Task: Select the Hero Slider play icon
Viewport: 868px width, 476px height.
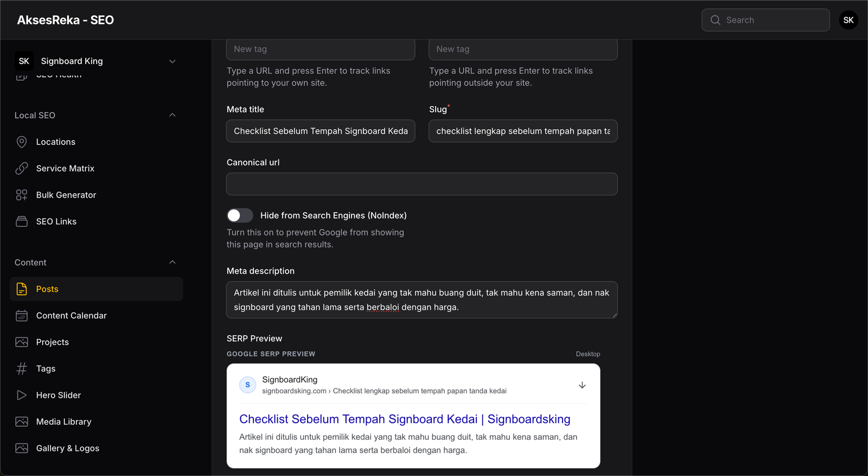Action: tap(22, 395)
